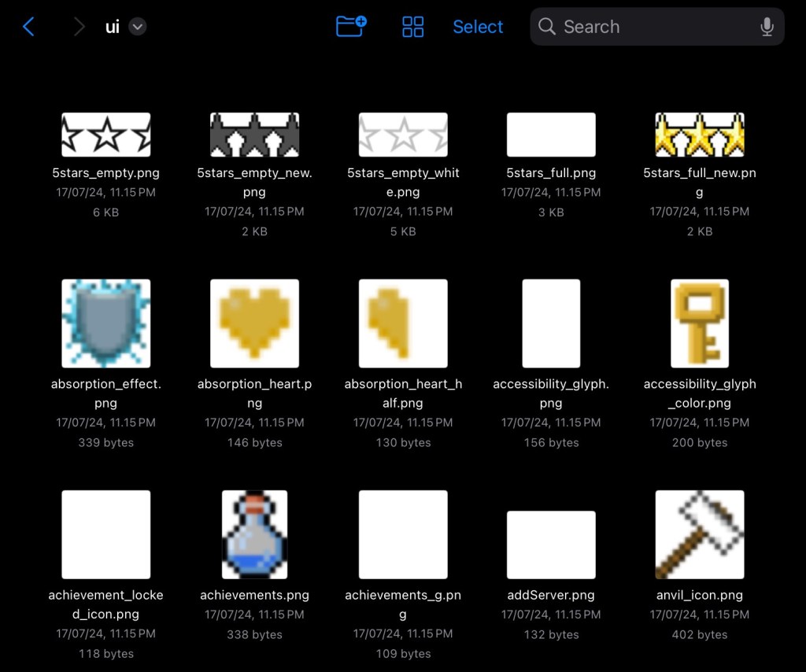
Task: Tap the addServer.png file name
Action: 551,595
